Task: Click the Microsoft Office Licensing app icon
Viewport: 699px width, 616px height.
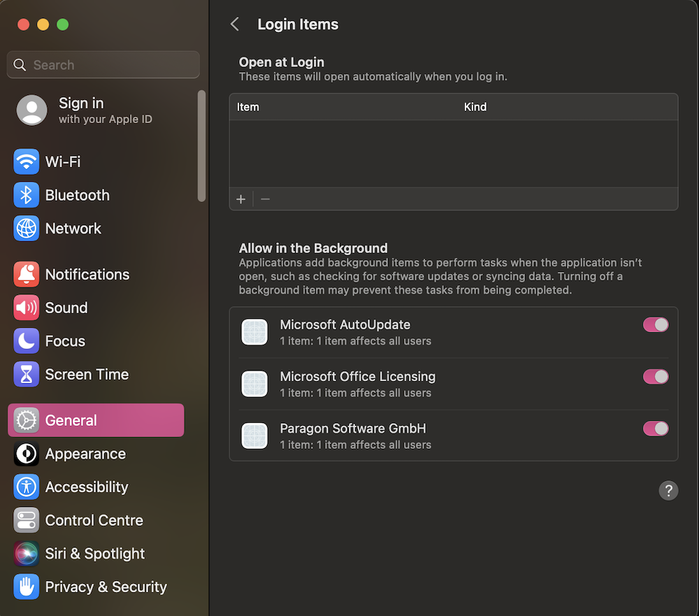Action: tap(254, 384)
